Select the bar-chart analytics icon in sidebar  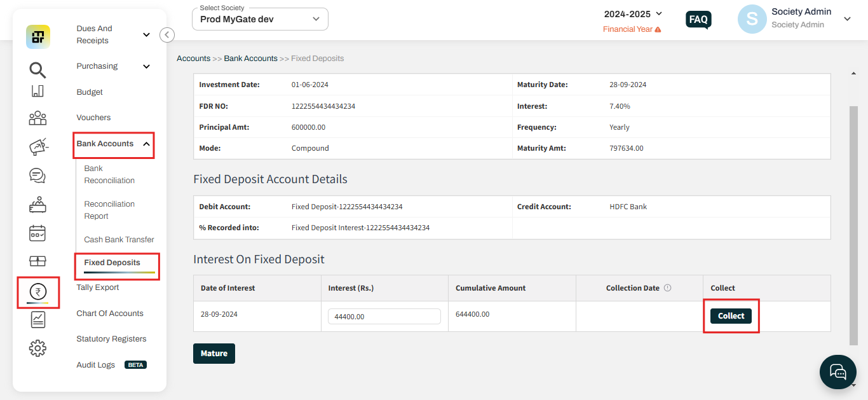(x=37, y=92)
